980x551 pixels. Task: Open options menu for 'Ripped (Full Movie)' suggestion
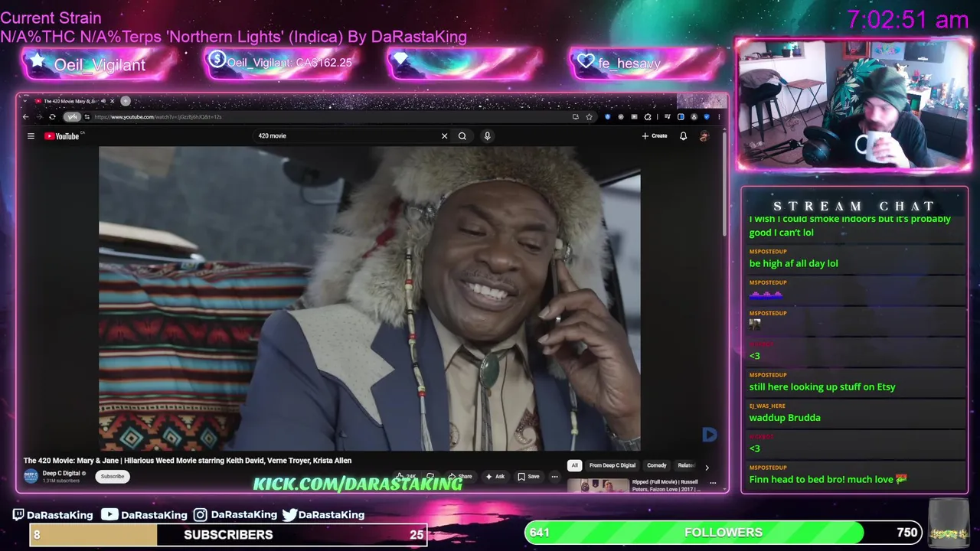(x=713, y=483)
